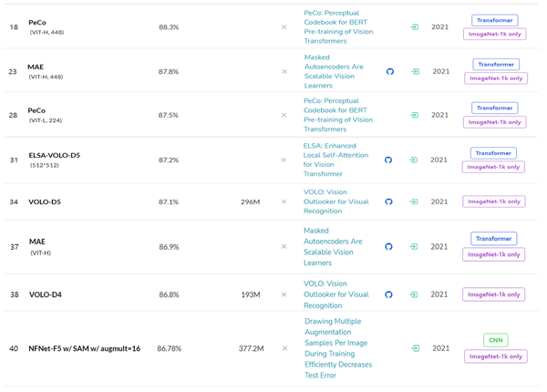This screenshot has width=547, height=392.
Task: Click GitHub icon in rank 37 MAE row
Action: point(388,246)
